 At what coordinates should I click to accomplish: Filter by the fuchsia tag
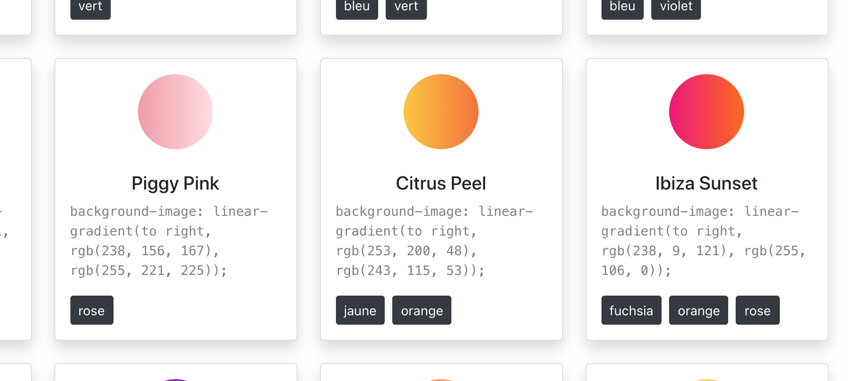pyautogui.click(x=631, y=310)
